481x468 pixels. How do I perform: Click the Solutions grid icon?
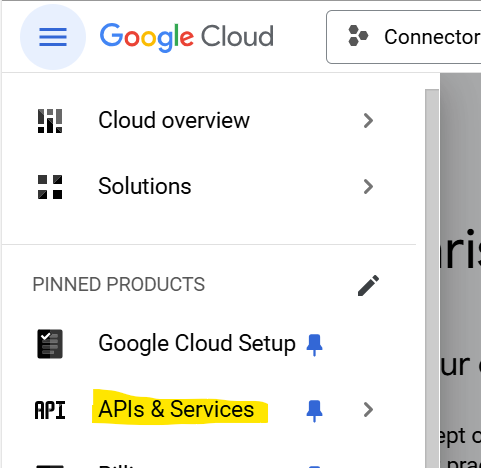click(50, 187)
